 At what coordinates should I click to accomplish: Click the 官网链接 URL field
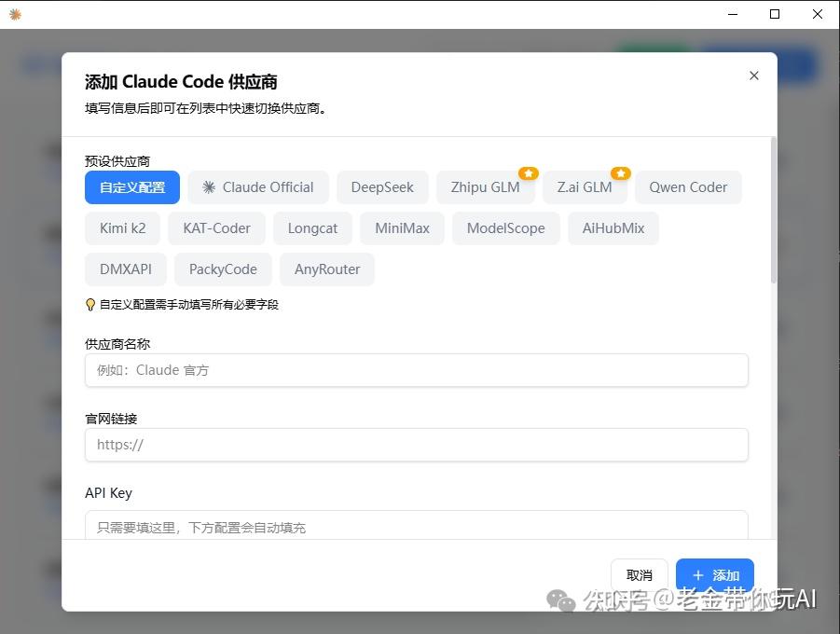click(416, 445)
